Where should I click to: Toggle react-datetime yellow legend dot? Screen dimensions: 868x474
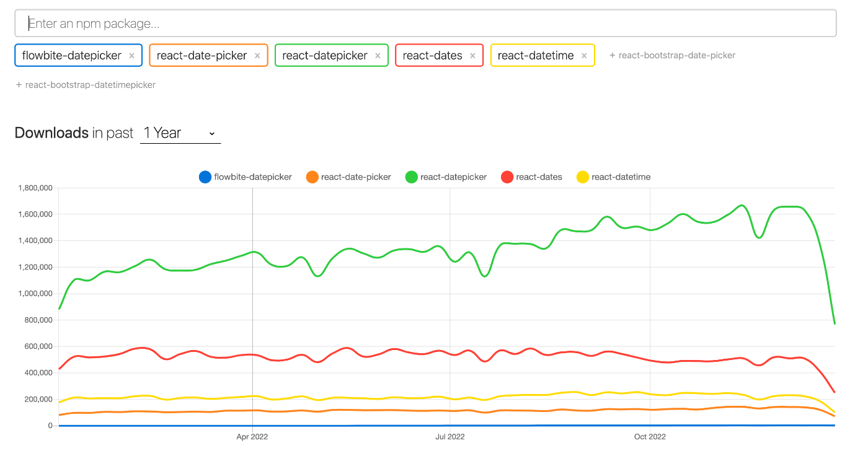click(583, 177)
